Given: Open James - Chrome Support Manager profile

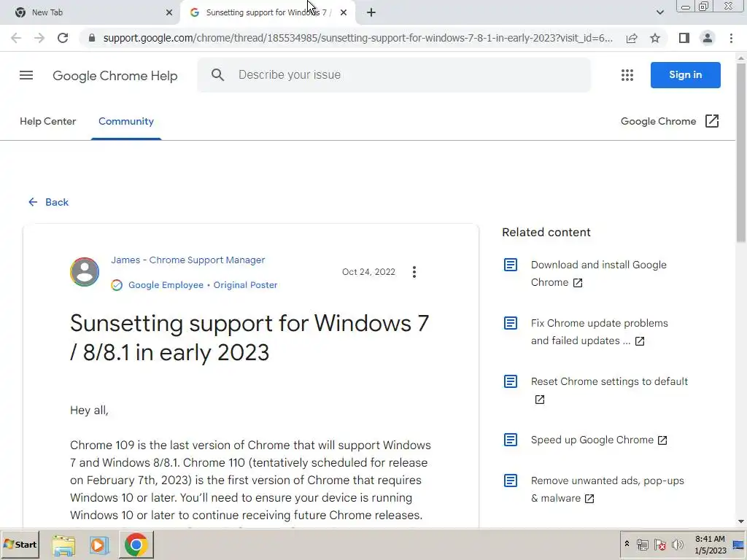Looking at the screenshot, I should pyautogui.click(x=187, y=260).
